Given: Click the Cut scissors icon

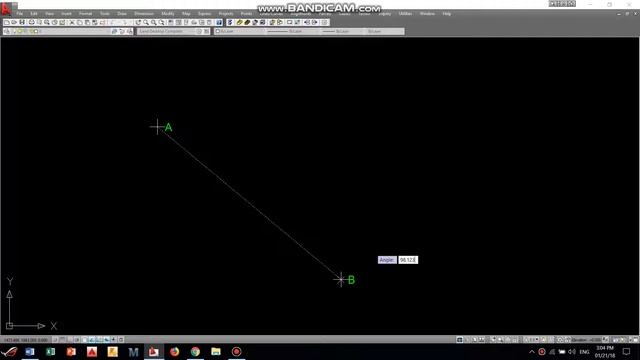Looking at the screenshot, I should 72,22.
